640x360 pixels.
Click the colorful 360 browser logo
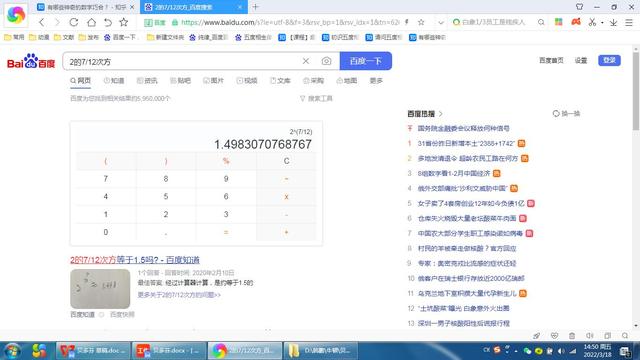16,15
